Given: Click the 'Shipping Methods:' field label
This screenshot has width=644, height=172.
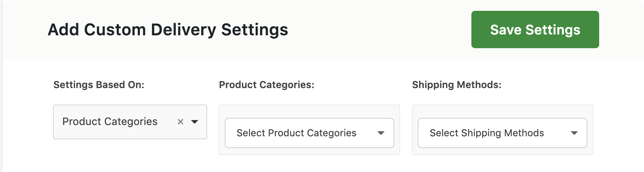Looking at the screenshot, I should coord(456,85).
